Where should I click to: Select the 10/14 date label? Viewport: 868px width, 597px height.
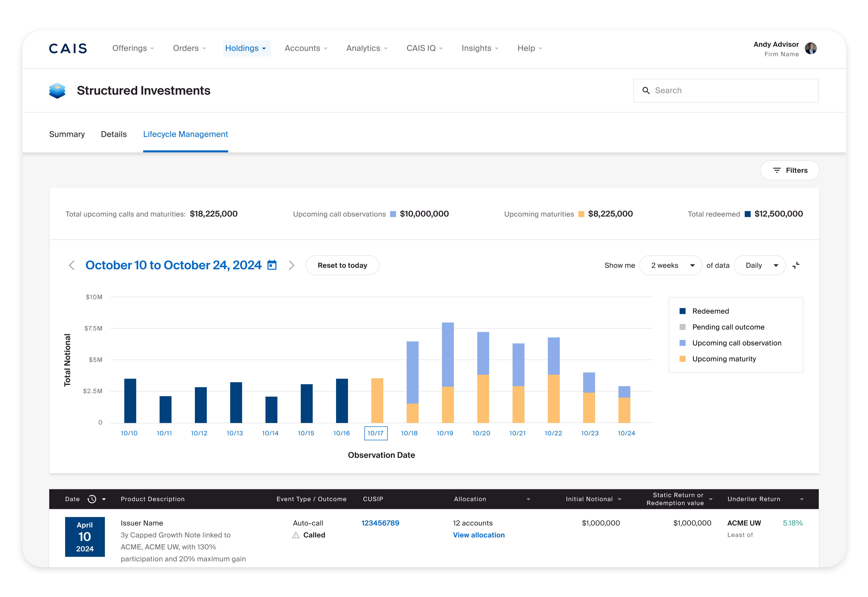270,433
